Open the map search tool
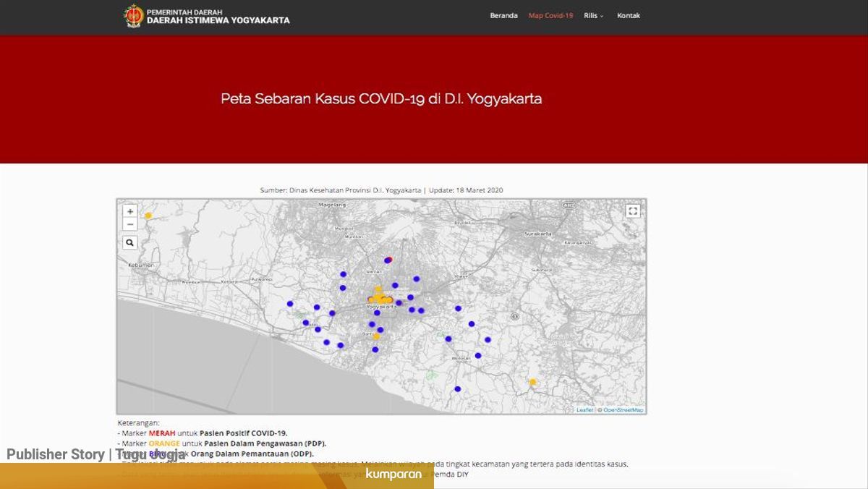 (x=130, y=243)
